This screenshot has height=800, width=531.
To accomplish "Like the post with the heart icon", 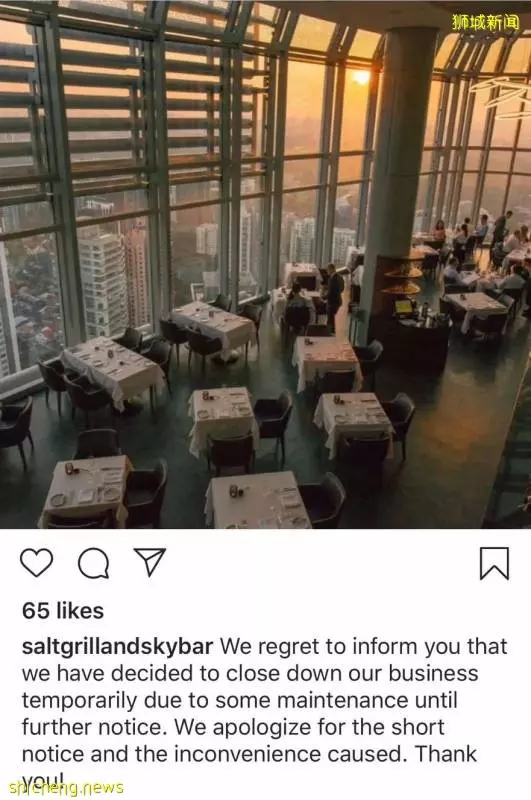I will click(36, 563).
